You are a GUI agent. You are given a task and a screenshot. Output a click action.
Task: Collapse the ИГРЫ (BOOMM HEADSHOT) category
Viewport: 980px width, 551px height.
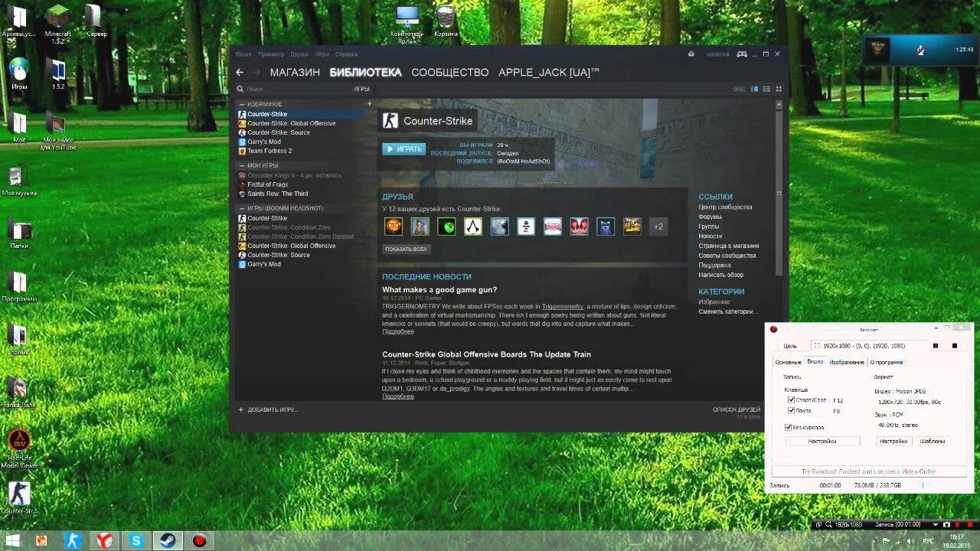click(x=242, y=208)
